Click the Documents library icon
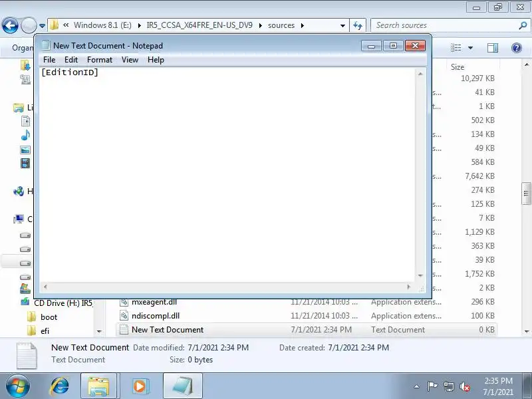The image size is (532, 399). 25,121
